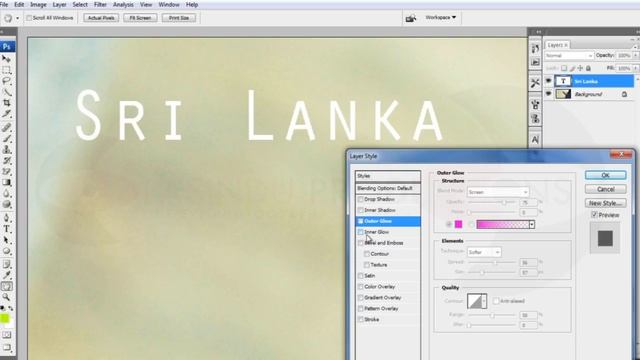This screenshot has height=360, width=640.
Task: Enable the Satin checkbox
Action: click(x=360, y=276)
